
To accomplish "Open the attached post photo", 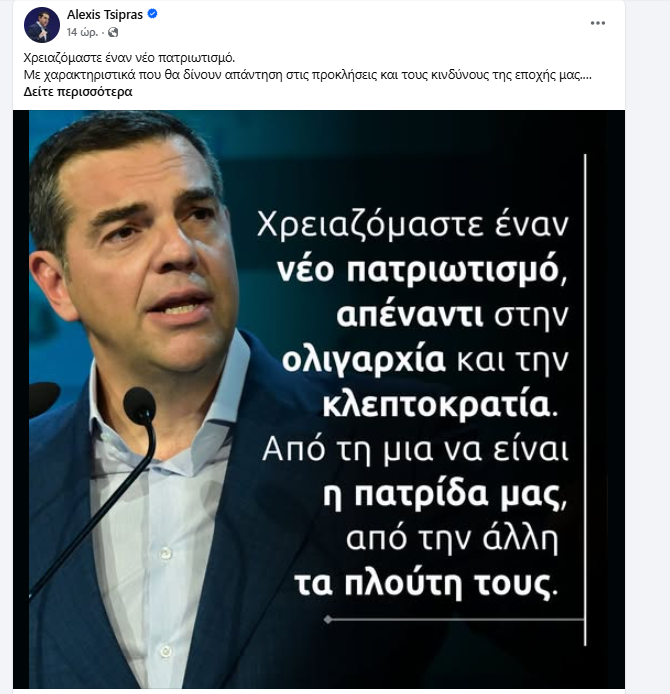I will point(319,399).
